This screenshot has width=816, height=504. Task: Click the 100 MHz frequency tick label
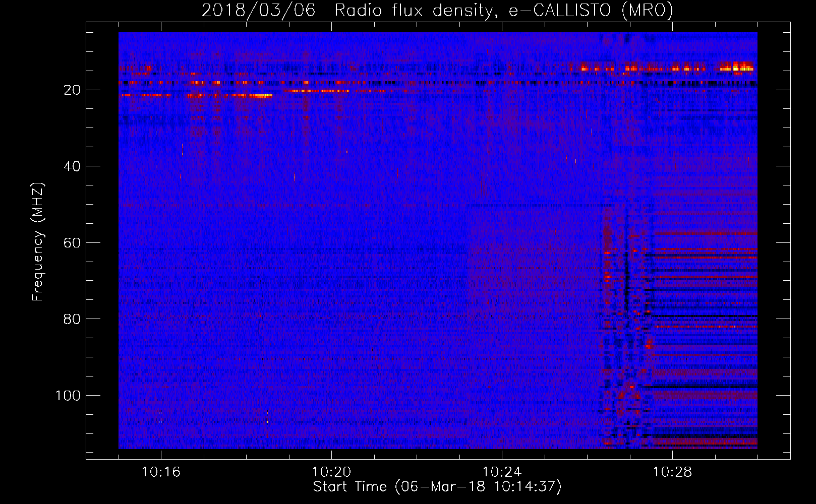(x=68, y=396)
